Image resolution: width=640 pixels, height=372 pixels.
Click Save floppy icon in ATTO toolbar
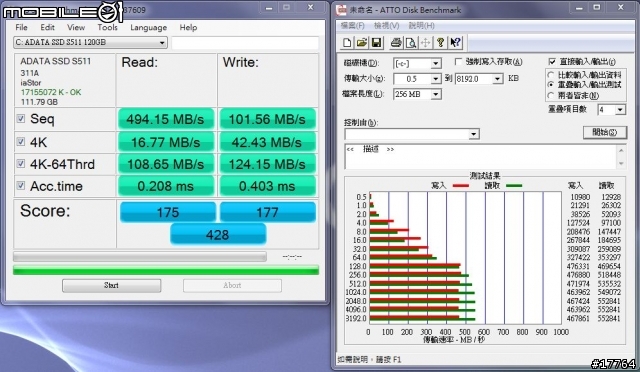coord(376,42)
